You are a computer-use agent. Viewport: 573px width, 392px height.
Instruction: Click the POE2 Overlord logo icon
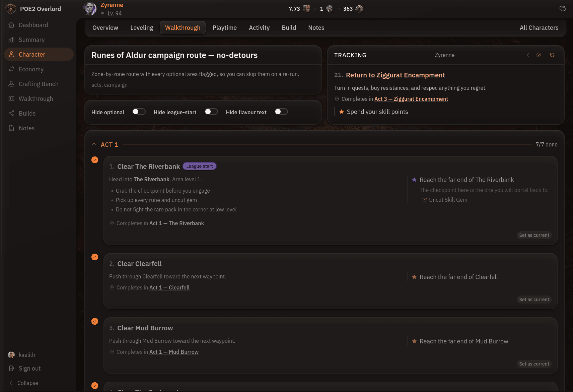click(x=11, y=9)
